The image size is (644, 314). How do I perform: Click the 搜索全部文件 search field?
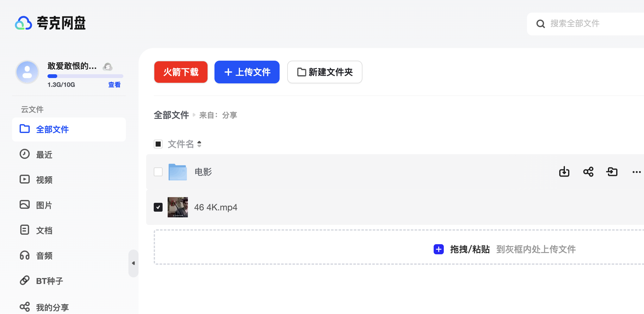pos(588,24)
